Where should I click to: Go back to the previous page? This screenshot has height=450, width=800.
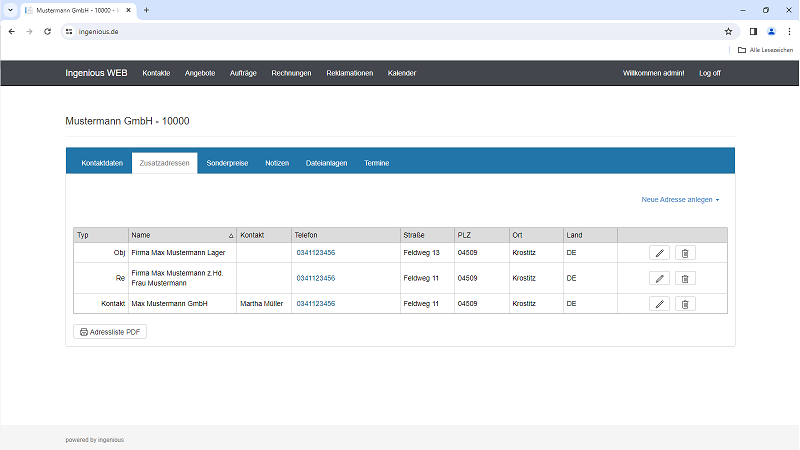click(x=12, y=32)
